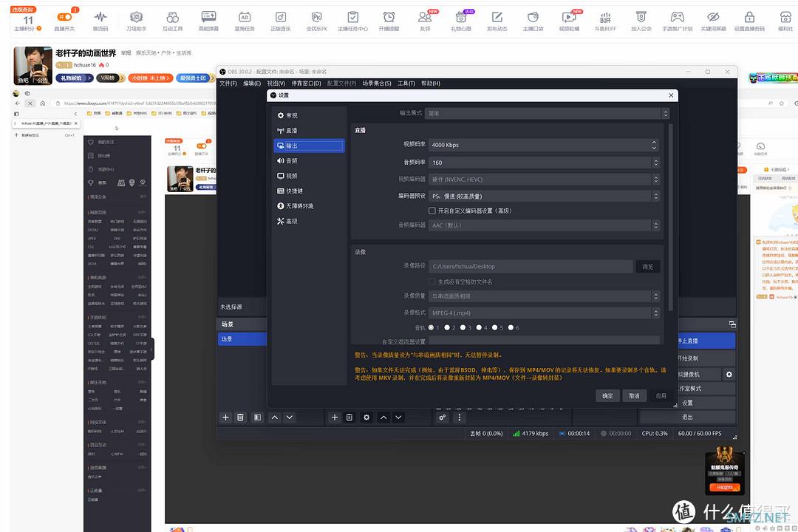Open the 斗鱼BUFF icon
Image resolution: width=798 pixels, height=532 pixels.
(605, 21)
